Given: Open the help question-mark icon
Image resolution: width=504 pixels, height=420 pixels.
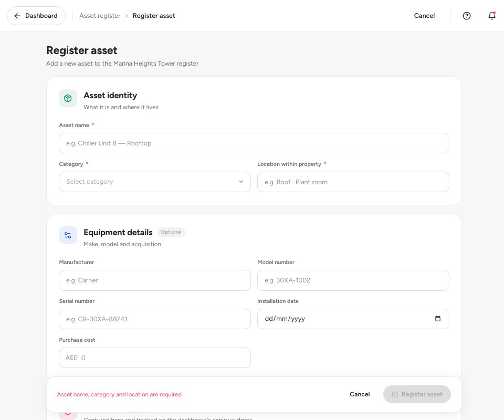Looking at the screenshot, I should pyautogui.click(x=466, y=16).
